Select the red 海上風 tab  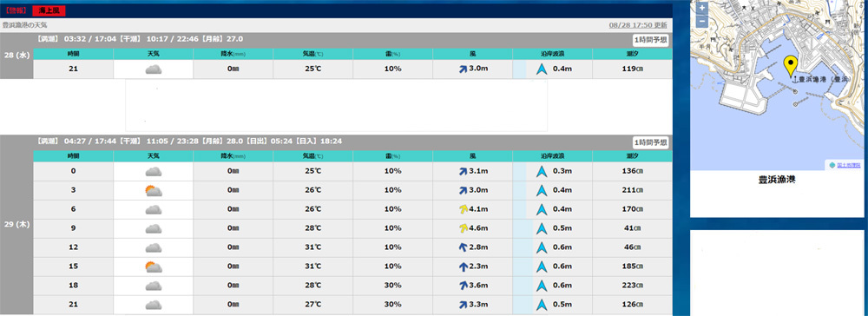pyautogui.click(x=49, y=10)
